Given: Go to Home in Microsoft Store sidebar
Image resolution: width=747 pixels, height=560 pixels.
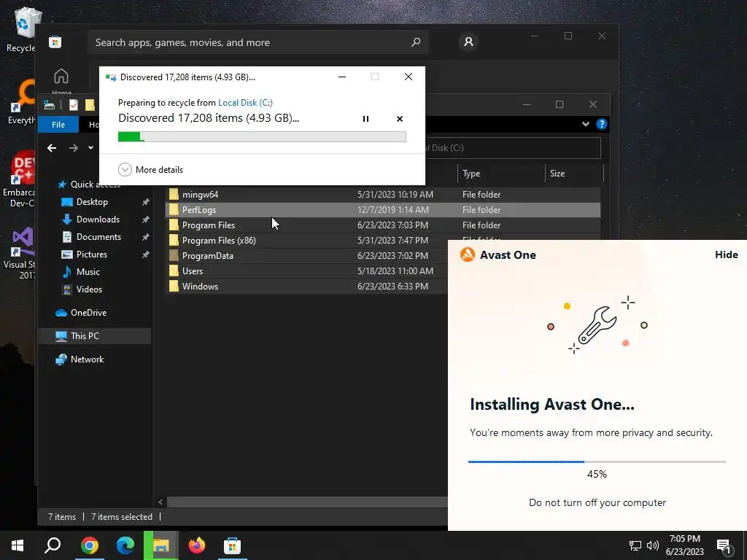Looking at the screenshot, I should (61, 81).
